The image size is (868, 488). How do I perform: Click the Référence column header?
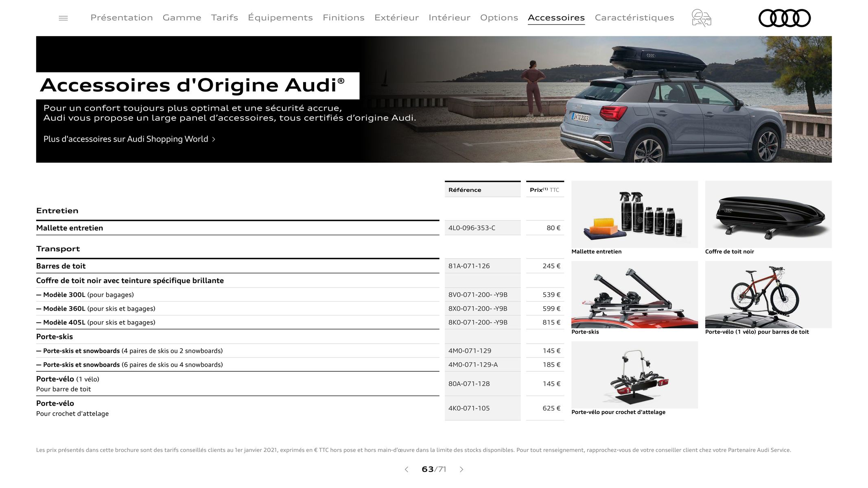click(x=483, y=190)
